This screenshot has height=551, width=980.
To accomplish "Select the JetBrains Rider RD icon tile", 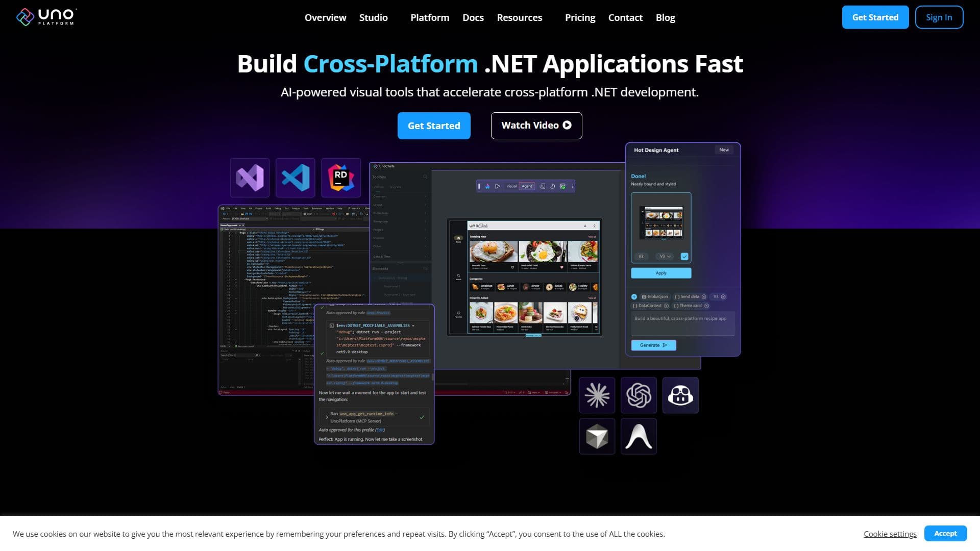I will pos(341,178).
